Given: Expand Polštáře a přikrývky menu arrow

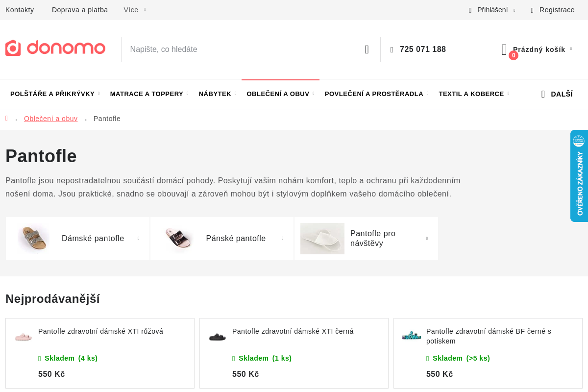Looking at the screenshot, I should pos(98,93).
